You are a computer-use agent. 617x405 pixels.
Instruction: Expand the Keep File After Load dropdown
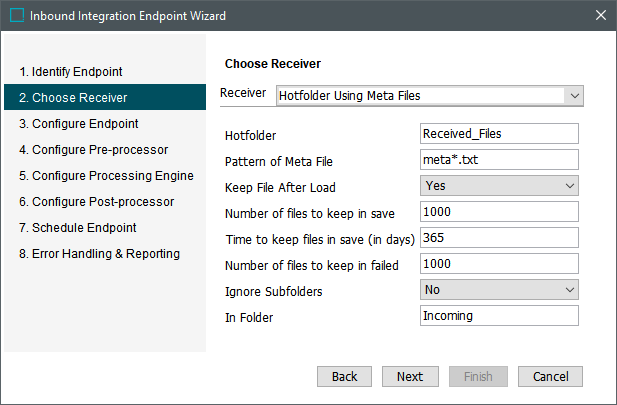569,186
